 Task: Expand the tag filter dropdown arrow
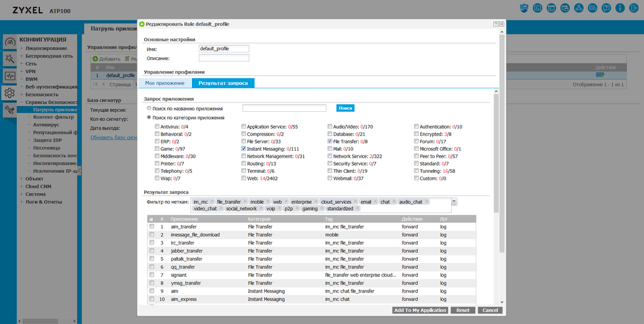click(x=454, y=201)
